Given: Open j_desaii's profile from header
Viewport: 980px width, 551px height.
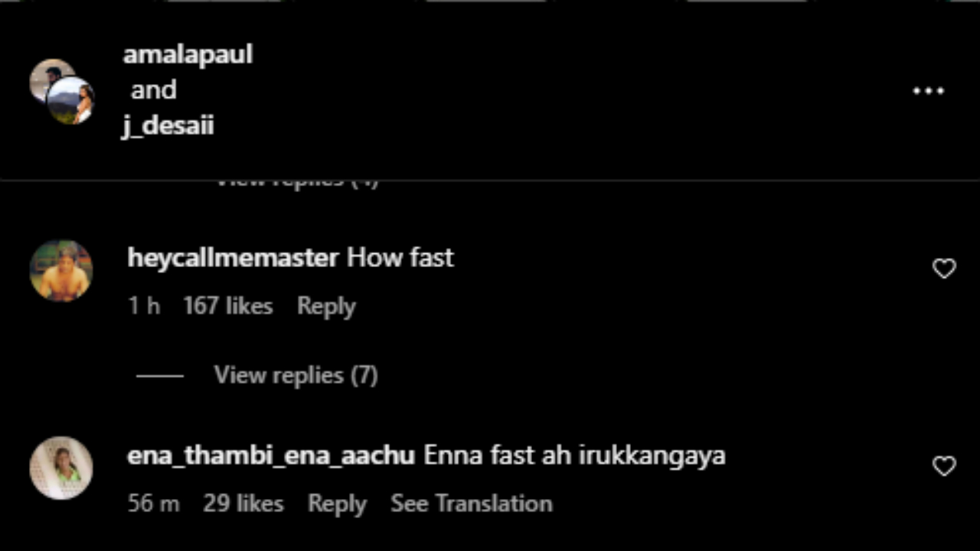Looking at the screenshot, I should point(168,125).
